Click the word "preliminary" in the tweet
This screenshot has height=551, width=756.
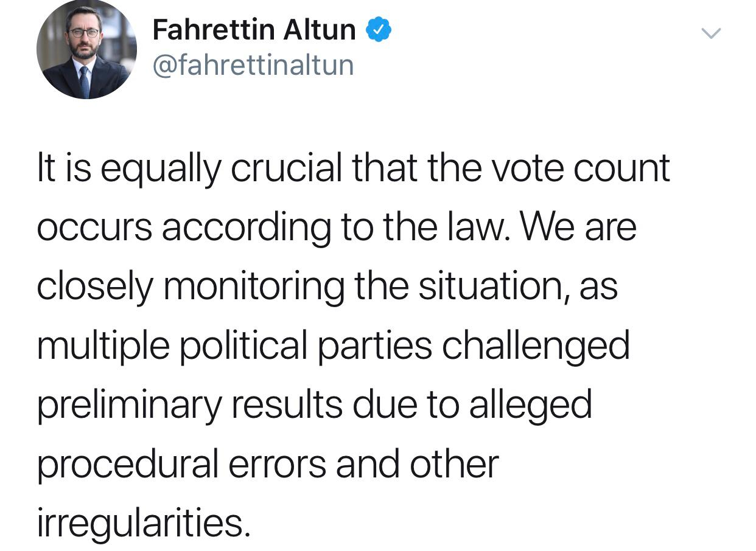click(129, 404)
